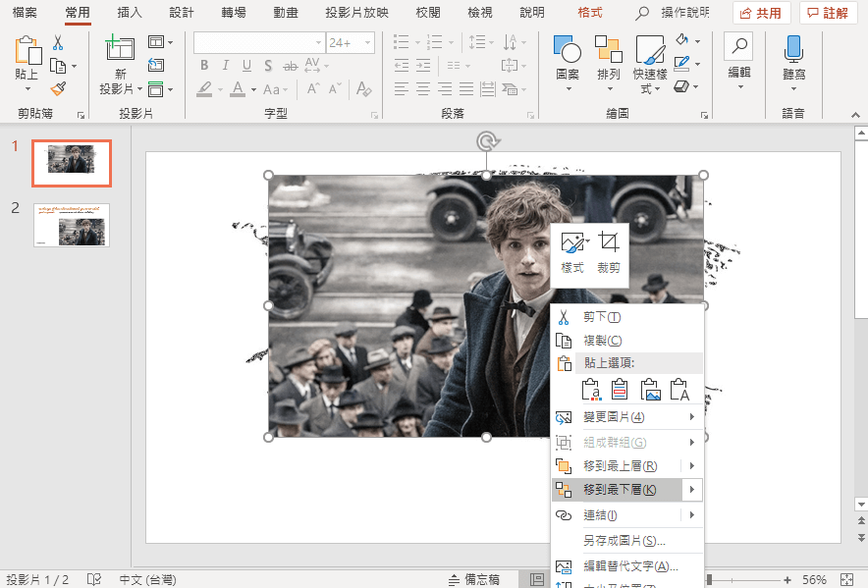Click zoom in plus button
868x588 pixels.
click(x=787, y=580)
